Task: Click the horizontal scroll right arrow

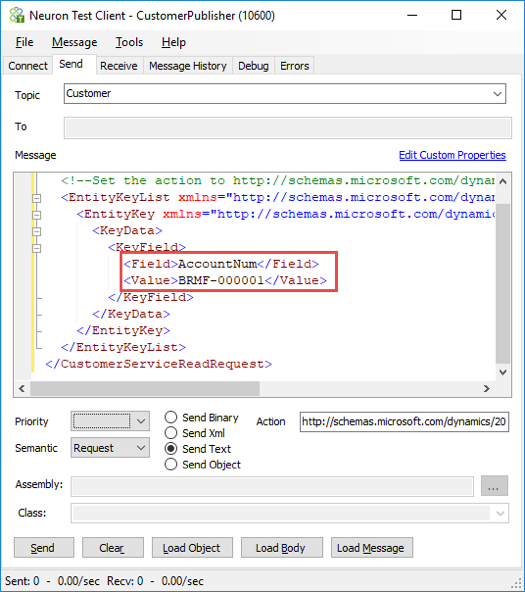Action: tap(487, 388)
